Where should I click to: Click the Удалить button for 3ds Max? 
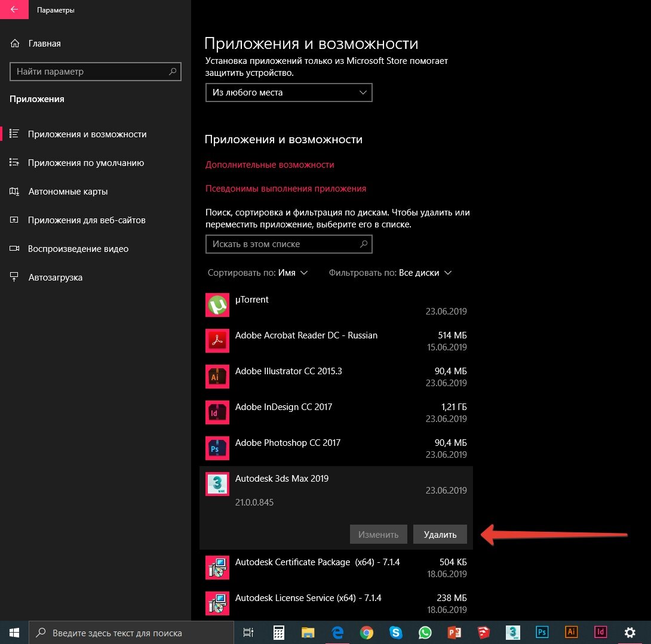440,534
